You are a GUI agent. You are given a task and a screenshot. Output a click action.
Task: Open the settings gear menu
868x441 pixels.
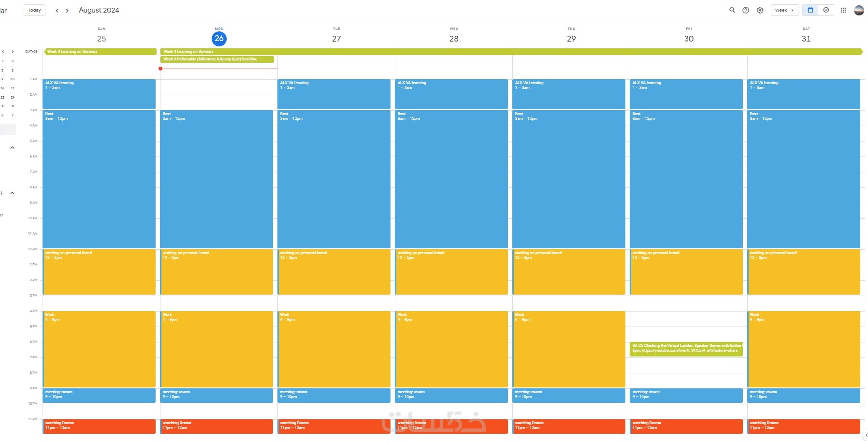click(x=760, y=10)
